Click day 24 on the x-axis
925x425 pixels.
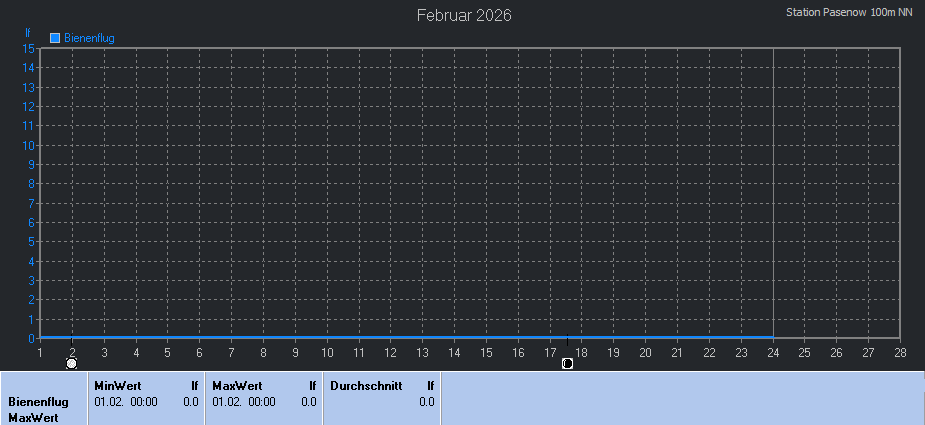773,352
